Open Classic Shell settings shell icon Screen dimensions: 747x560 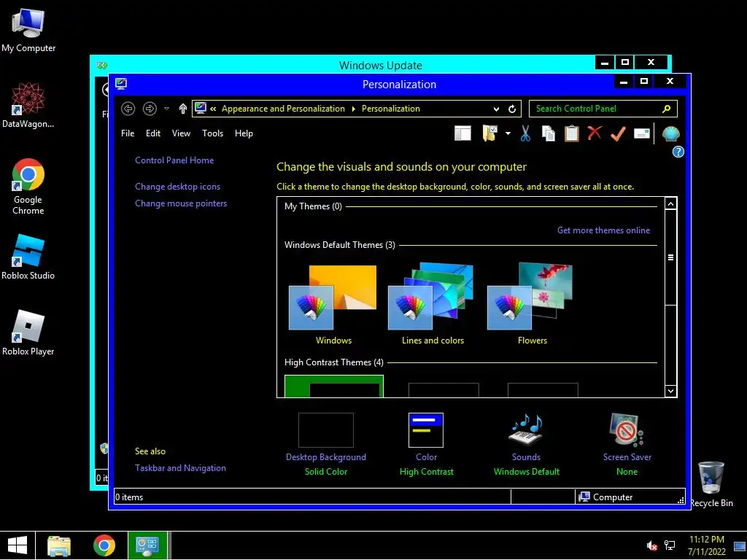click(671, 133)
